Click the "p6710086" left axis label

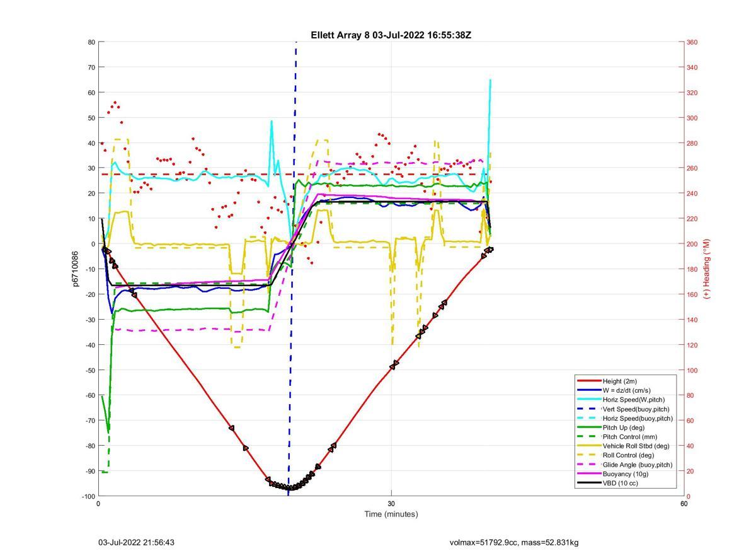pos(75,269)
